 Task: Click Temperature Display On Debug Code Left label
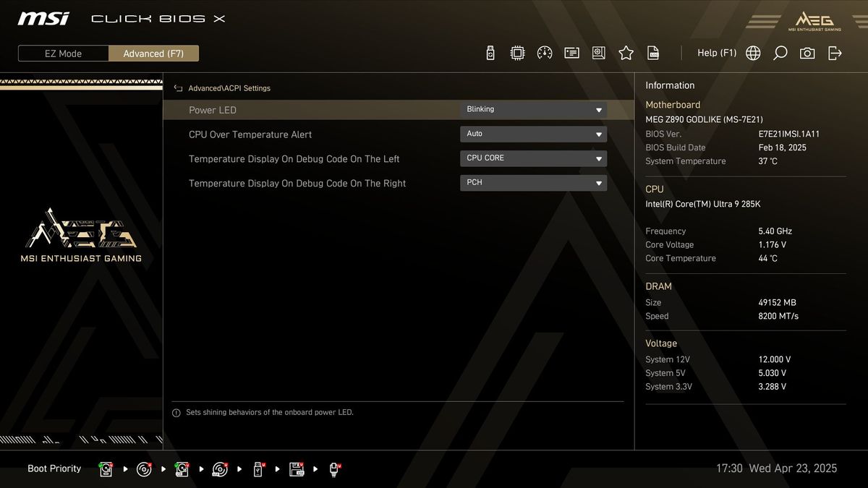pyautogui.click(x=294, y=159)
